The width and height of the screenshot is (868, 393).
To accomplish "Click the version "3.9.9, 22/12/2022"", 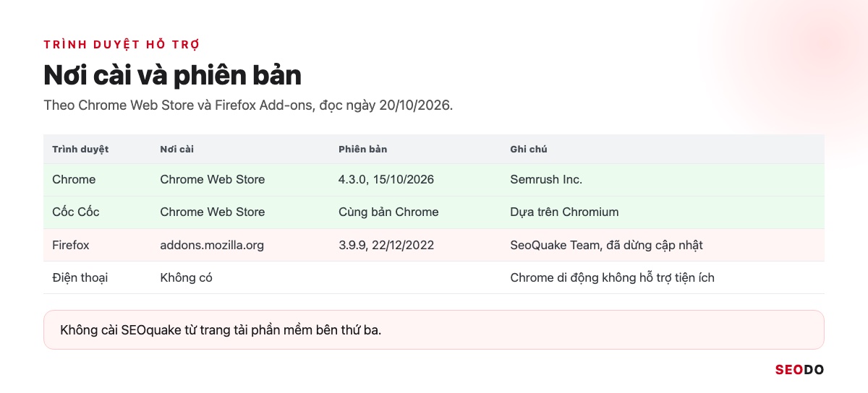I will tap(386, 245).
